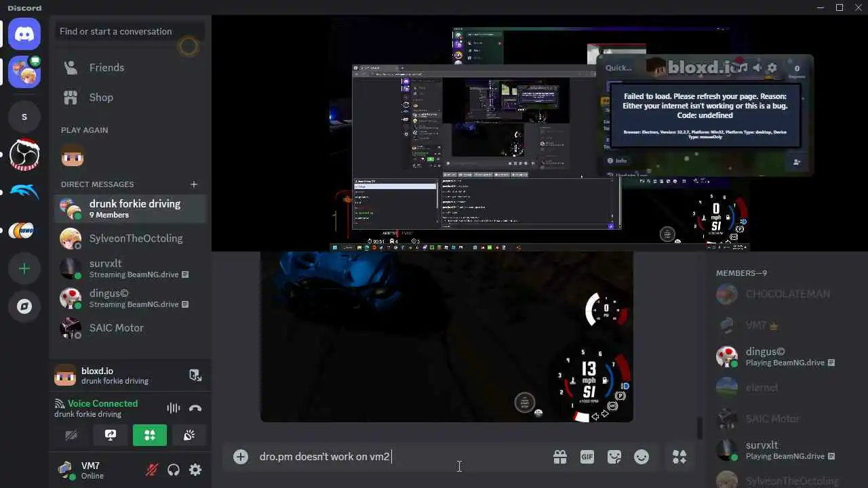Viewport: 868px width, 488px height.
Task: Click the attach file plus button
Action: [241, 457]
